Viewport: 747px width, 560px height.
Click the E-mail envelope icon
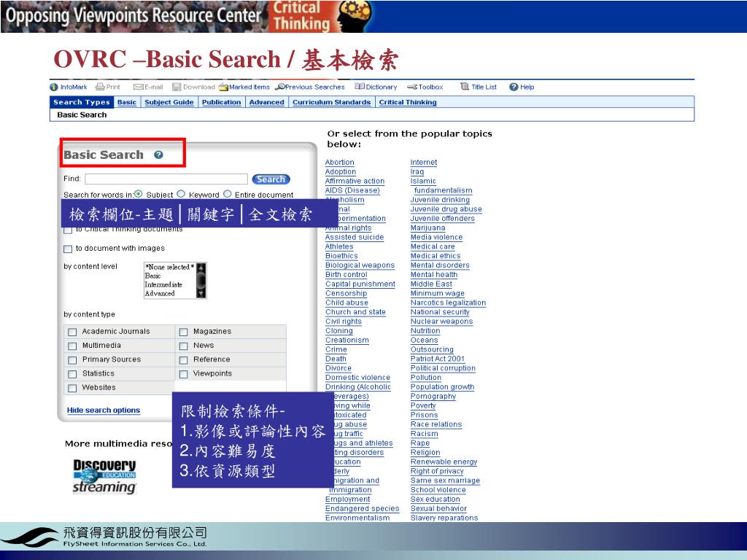138,87
